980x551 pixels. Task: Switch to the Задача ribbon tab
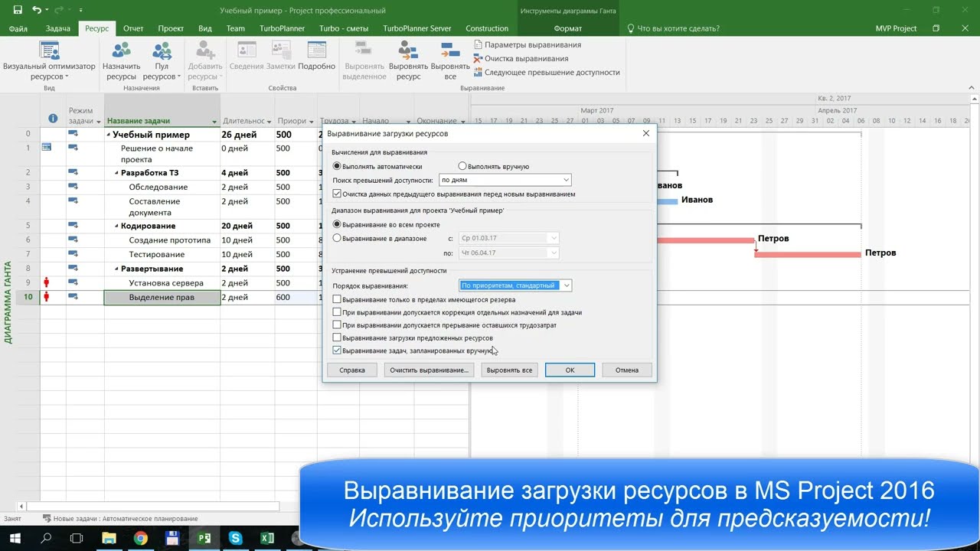(57, 28)
